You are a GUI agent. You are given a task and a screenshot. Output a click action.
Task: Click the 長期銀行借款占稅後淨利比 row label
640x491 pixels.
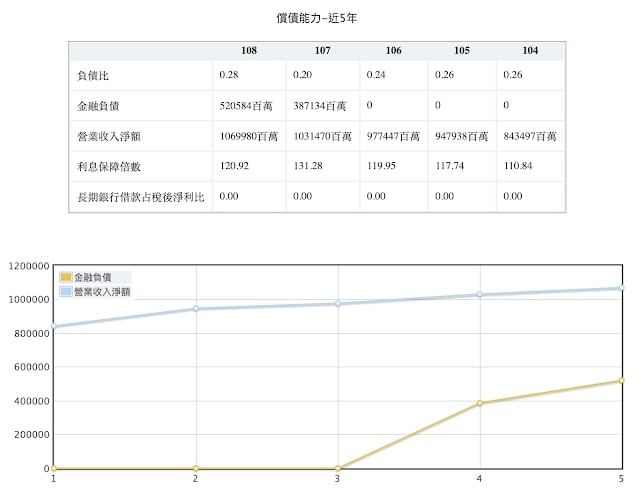[x=141, y=197]
